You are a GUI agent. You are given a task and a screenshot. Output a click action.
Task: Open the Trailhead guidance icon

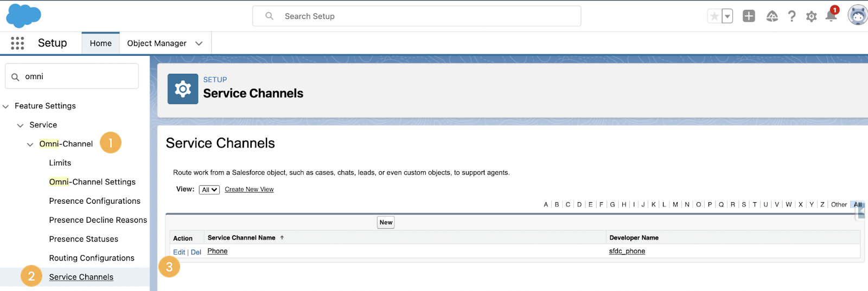click(772, 16)
